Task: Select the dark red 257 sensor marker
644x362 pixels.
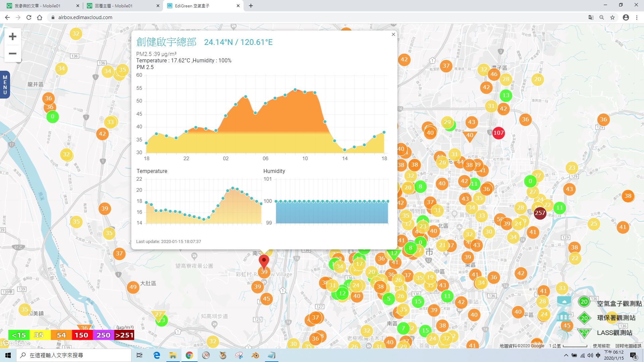Action: 540,213
